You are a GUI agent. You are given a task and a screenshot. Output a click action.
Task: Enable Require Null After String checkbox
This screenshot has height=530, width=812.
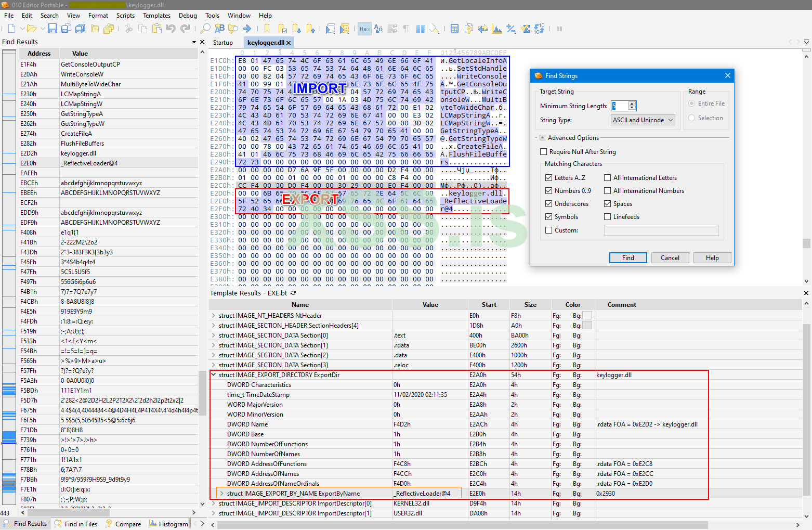[x=544, y=152]
